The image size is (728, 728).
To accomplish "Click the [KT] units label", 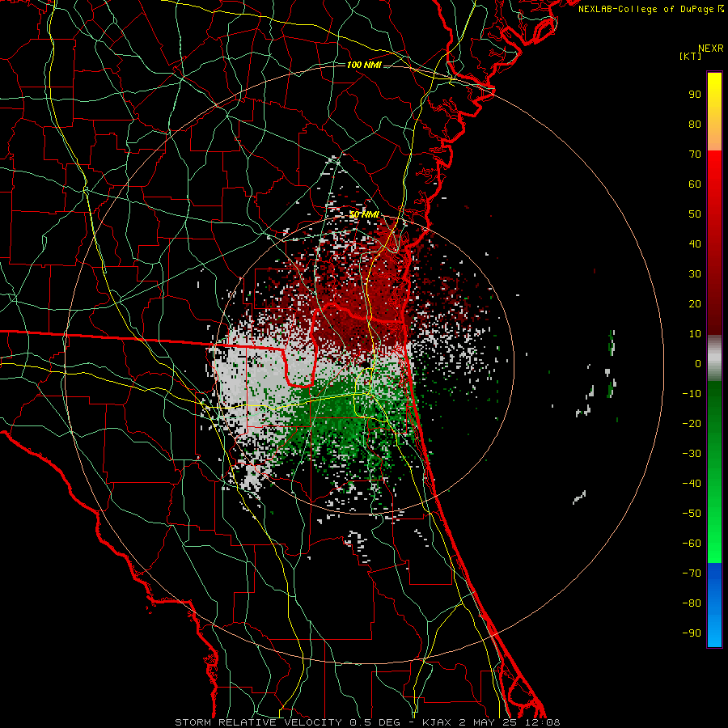I will pos(690,56).
